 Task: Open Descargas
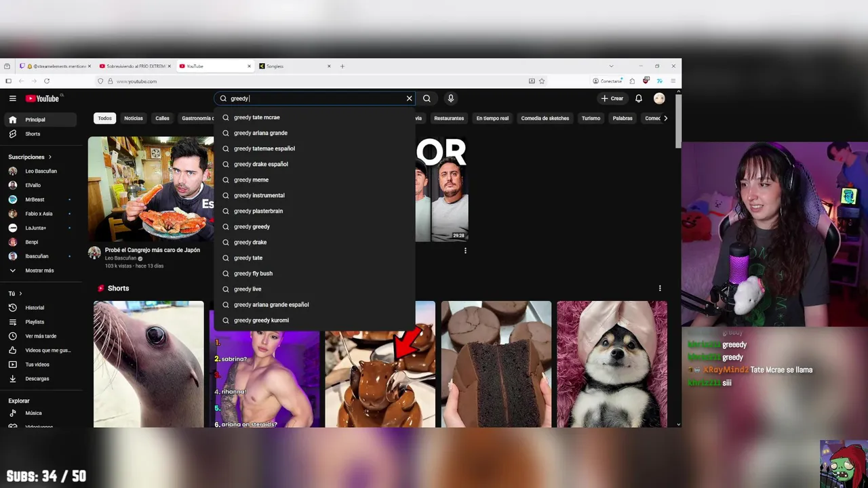(41, 379)
